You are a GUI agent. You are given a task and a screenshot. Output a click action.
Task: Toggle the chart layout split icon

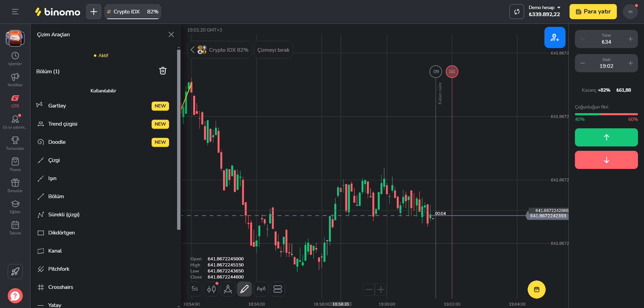coord(277,289)
